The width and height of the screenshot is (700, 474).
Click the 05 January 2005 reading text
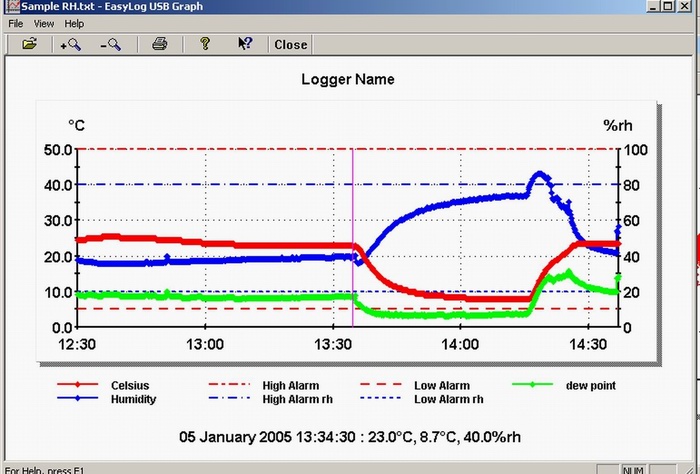coord(349,438)
